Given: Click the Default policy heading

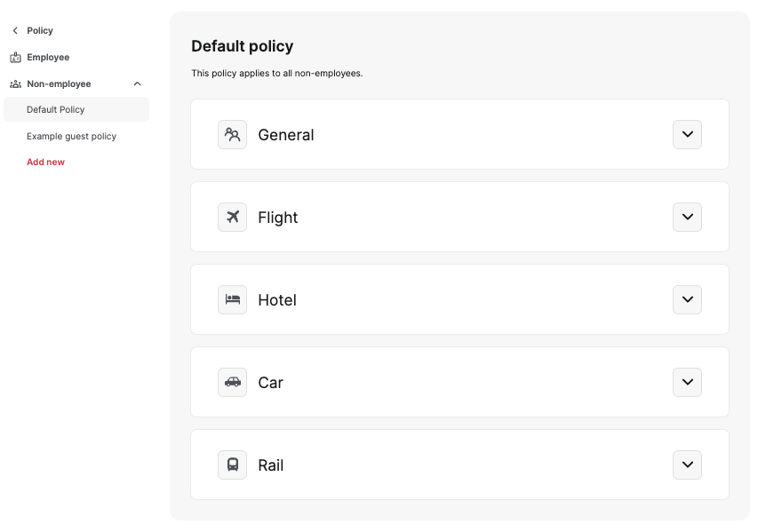Looking at the screenshot, I should [242, 46].
